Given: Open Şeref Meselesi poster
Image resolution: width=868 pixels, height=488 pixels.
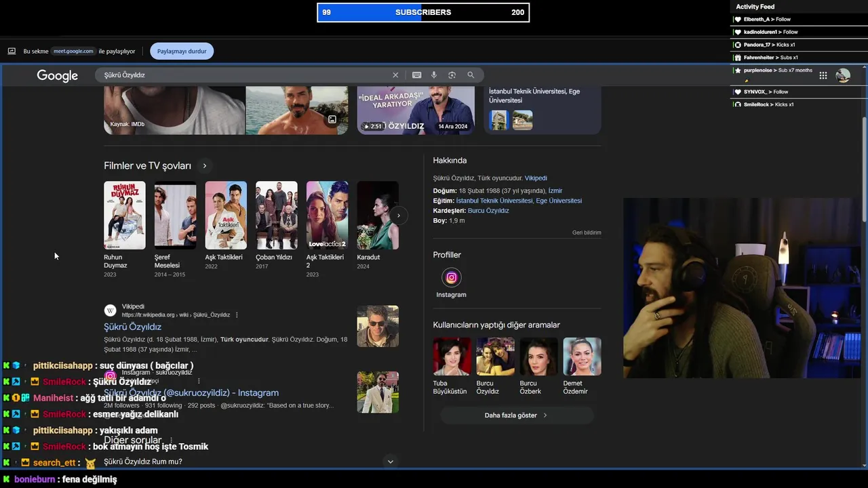Looking at the screenshot, I should [175, 216].
